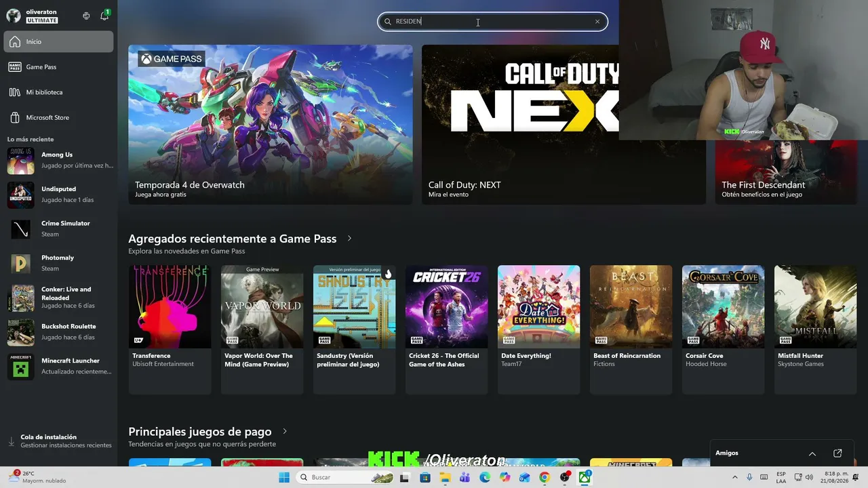Expand Agregados recientemente with its chevron
Image resolution: width=868 pixels, height=488 pixels.
coord(350,239)
